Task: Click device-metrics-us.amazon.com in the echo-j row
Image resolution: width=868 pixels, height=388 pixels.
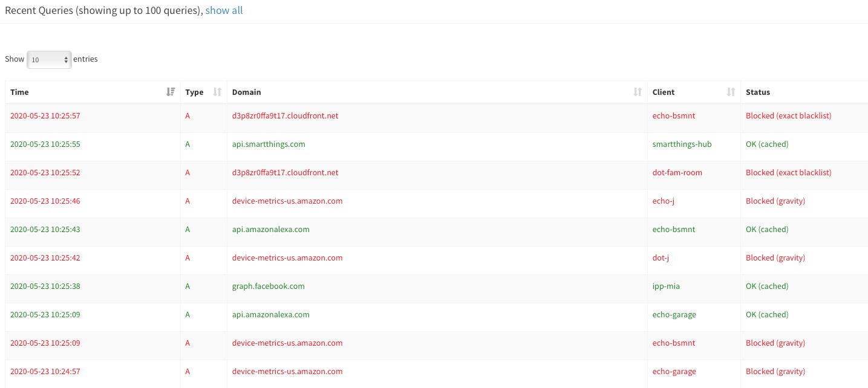Action: coord(287,201)
